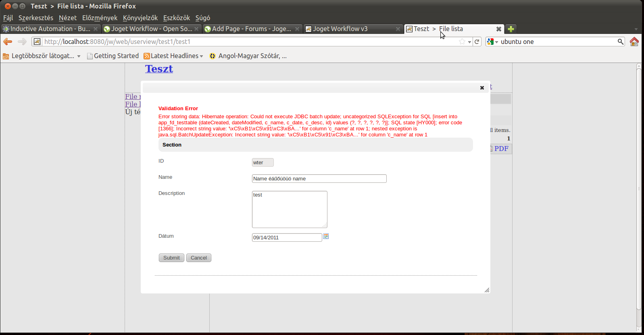Open the Súgó menu
The width and height of the screenshot is (644, 335).
(x=203, y=18)
